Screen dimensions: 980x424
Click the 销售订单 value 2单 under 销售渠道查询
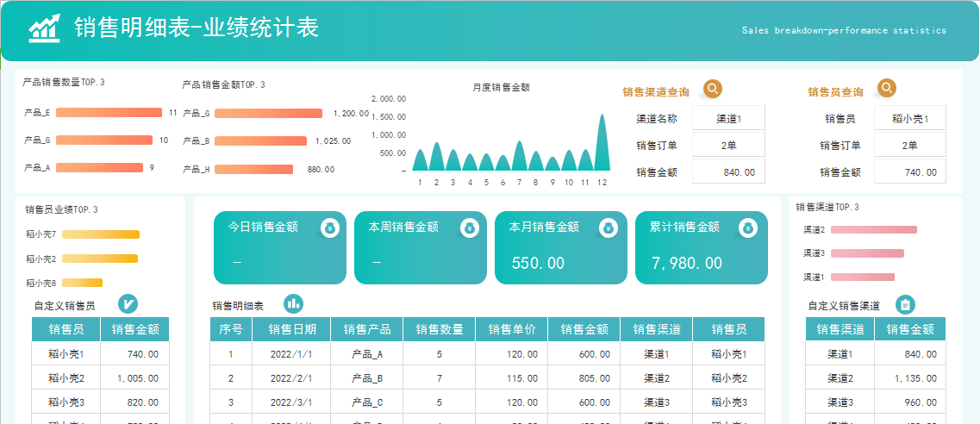click(728, 145)
